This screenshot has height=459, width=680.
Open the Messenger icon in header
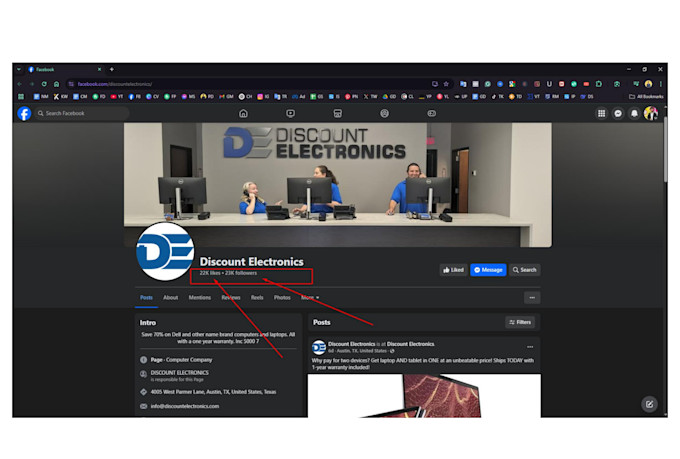tap(618, 114)
